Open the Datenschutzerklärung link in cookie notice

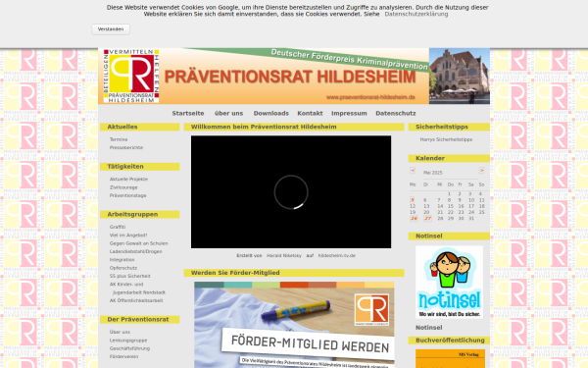tap(416, 14)
